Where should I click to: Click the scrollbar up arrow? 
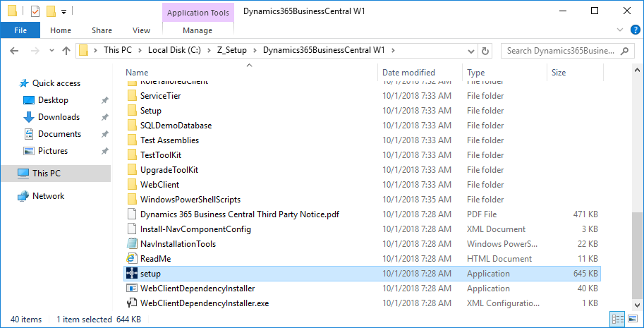point(637,69)
